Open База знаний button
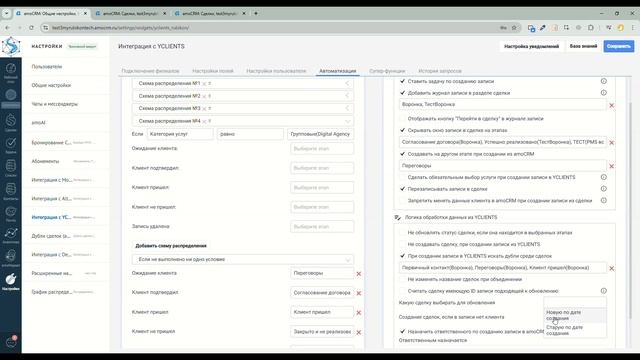The height and width of the screenshot is (360, 640). [x=583, y=46]
